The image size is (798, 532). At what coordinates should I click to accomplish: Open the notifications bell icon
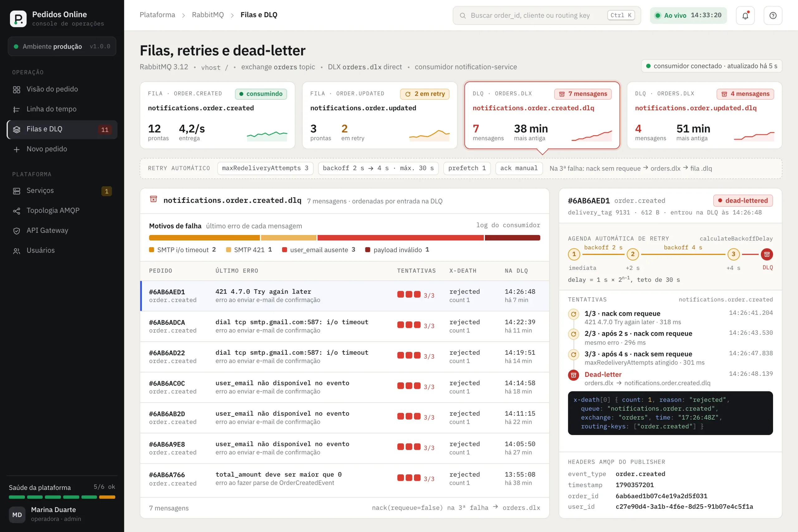[x=745, y=15]
